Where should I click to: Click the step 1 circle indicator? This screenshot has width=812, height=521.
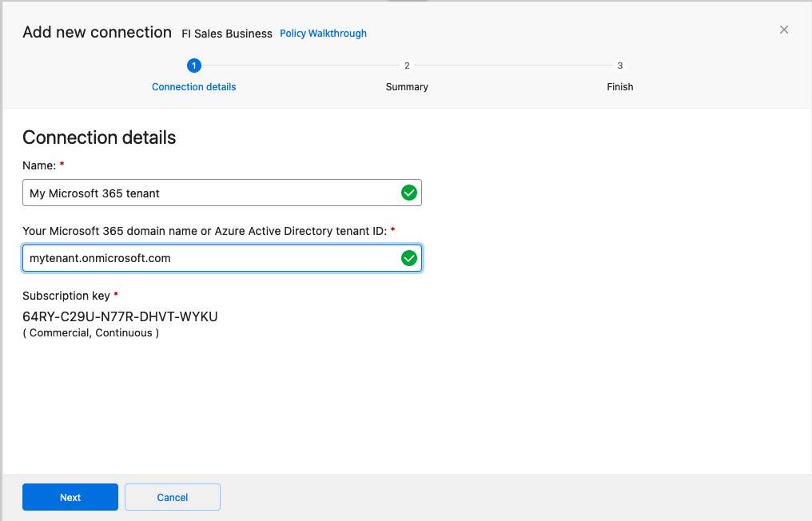(x=193, y=66)
